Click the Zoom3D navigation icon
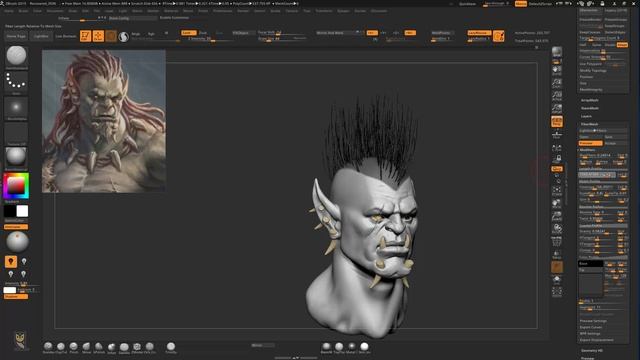The width and height of the screenshot is (640, 360). (557, 216)
